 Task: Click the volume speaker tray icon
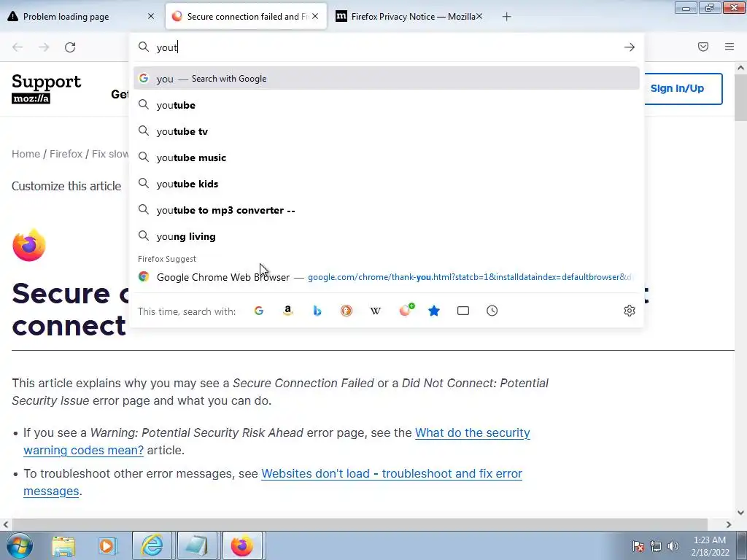pos(673,546)
